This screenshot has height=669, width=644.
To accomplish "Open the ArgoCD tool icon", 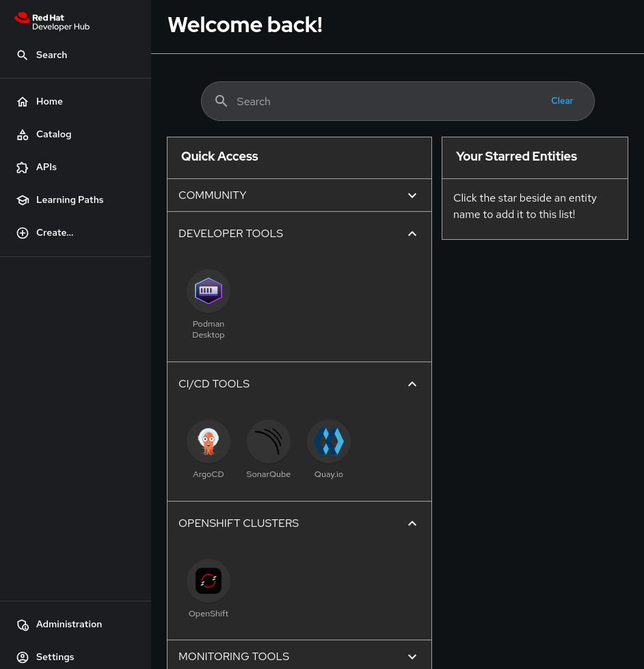I will tap(209, 441).
